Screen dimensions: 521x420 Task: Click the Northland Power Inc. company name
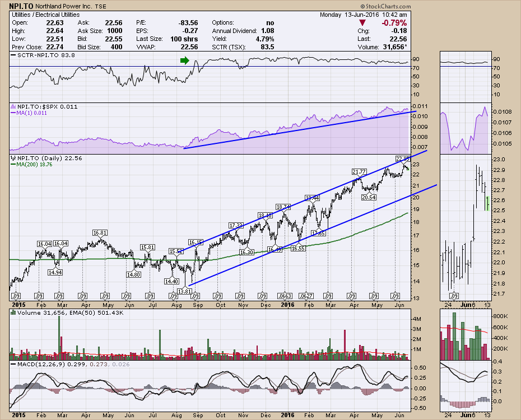[64, 6]
